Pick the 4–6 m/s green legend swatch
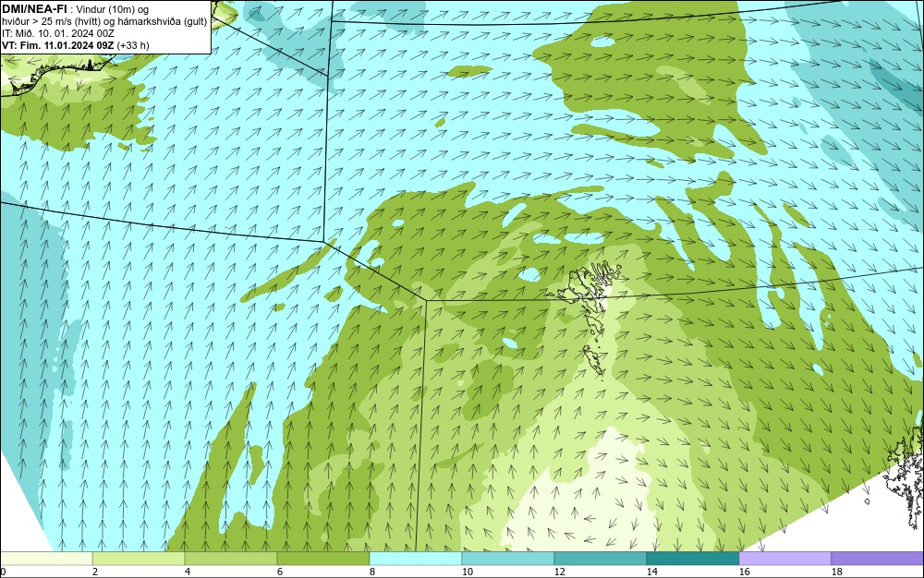This screenshot has width=924, height=578. (x=231, y=558)
